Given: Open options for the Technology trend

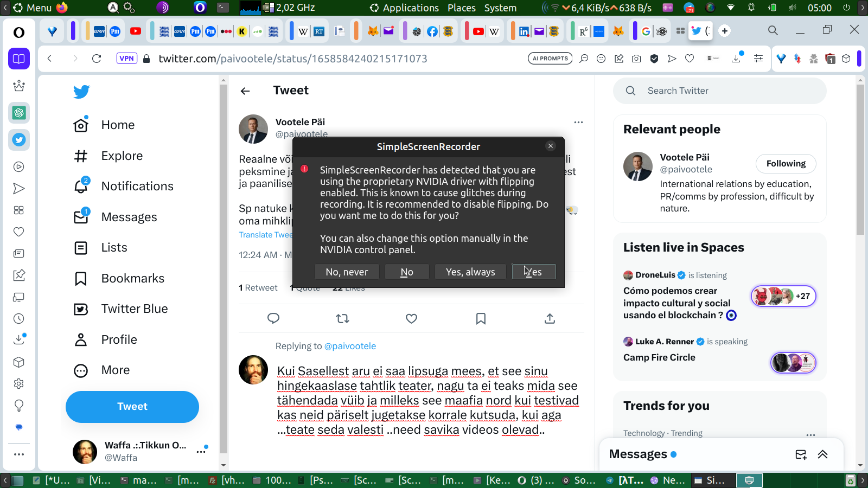Looking at the screenshot, I should click(810, 434).
